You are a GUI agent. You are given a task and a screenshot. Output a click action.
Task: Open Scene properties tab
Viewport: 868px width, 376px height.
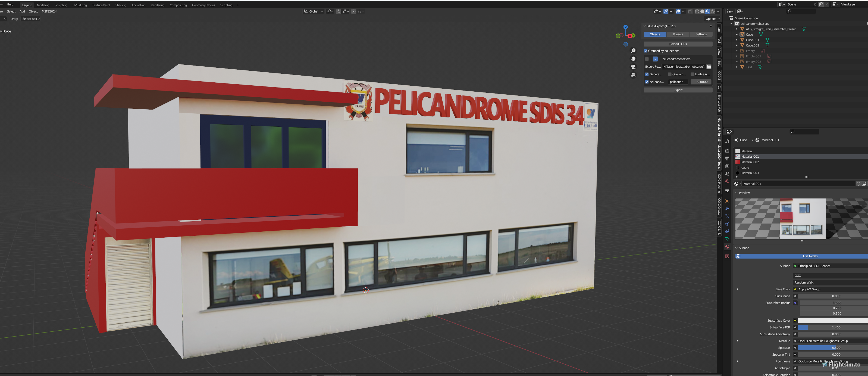tap(727, 174)
